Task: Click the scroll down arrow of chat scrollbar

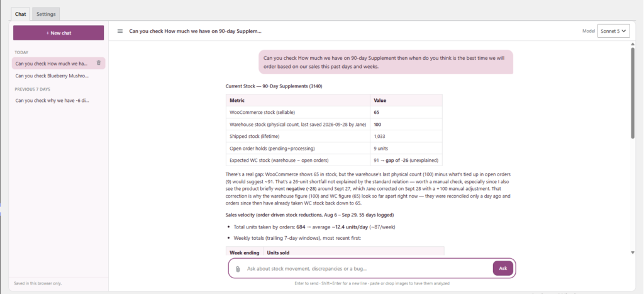Action: pyautogui.click(x=633, y=252)
